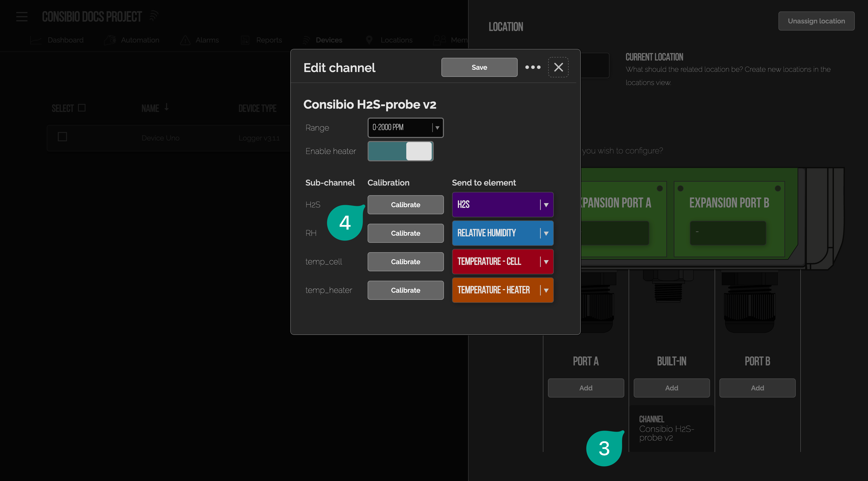
Task: Open the H2S send to element dropdown
Action: [x=503, y=204]
